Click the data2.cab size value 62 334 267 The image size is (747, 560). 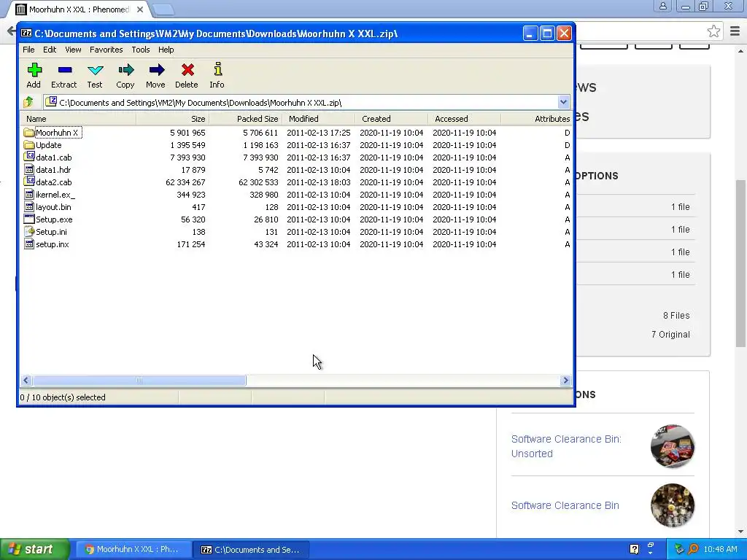coord(185,182)
